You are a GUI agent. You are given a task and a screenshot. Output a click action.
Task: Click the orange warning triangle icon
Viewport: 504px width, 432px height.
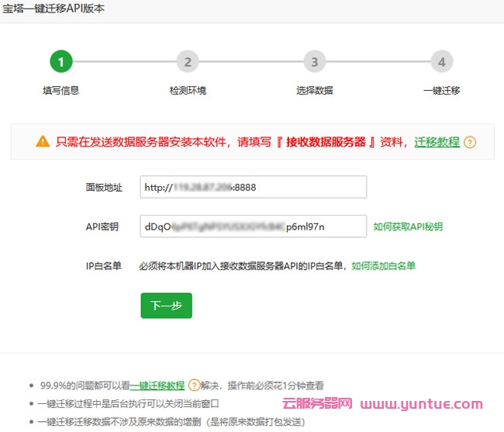(x=43, y=142)
